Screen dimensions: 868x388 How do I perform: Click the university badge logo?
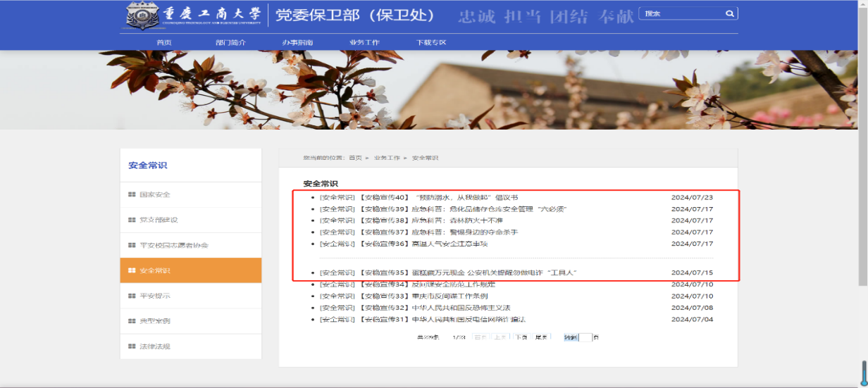[x=143, y=16]
